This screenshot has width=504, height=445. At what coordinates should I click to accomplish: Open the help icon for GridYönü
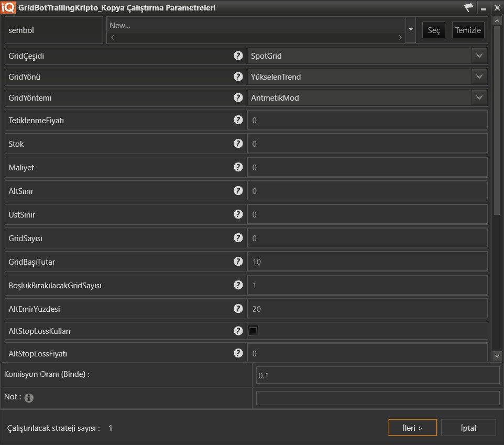[x=238, y=77]
